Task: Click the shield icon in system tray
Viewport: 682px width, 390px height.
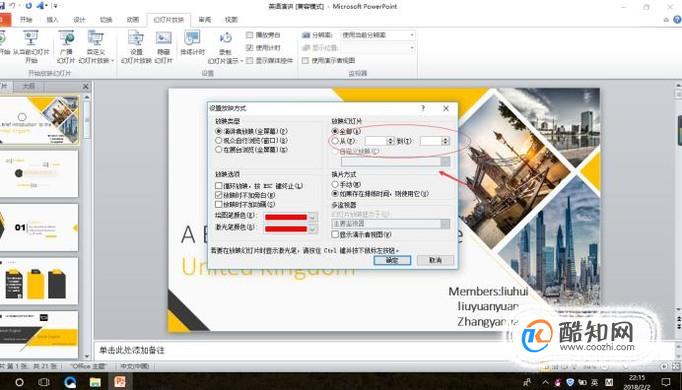Action: coord(570,382)
